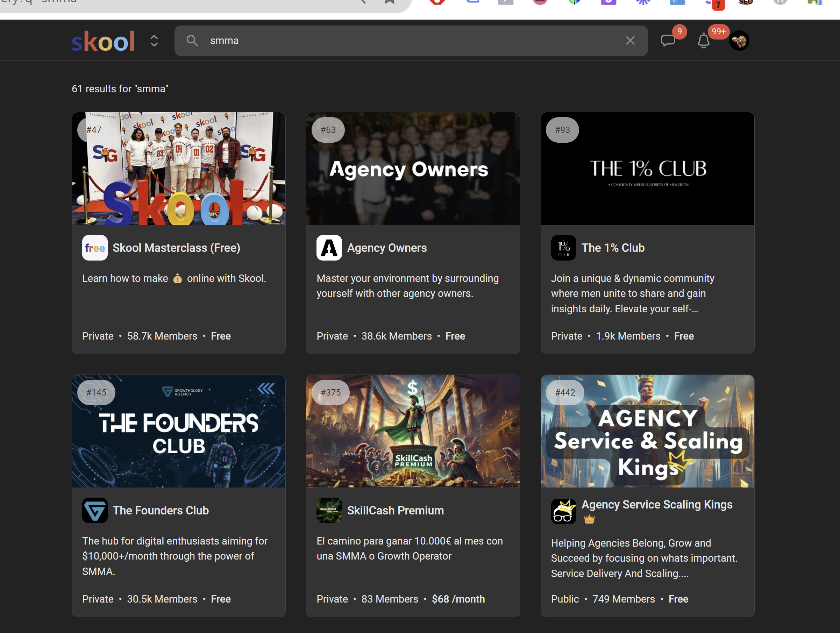Open the notifications bell
Screen dimensions: 840x633
click(x=703, y=41)
